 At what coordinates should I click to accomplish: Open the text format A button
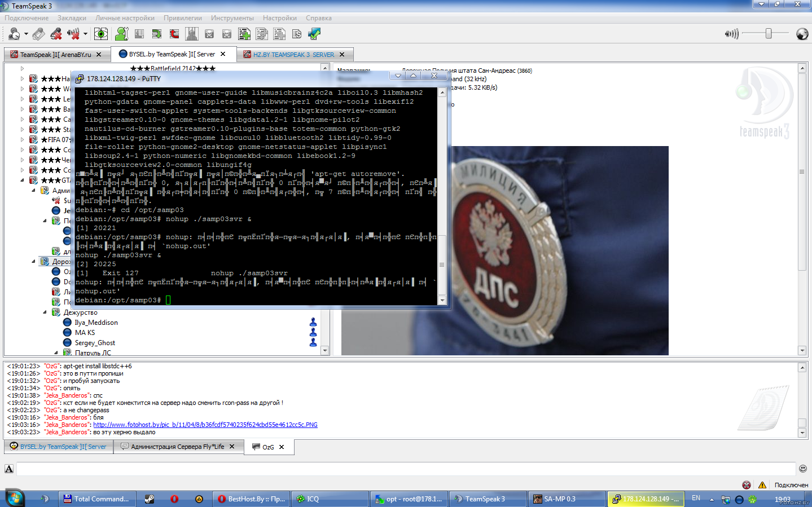tap(9, 469)
